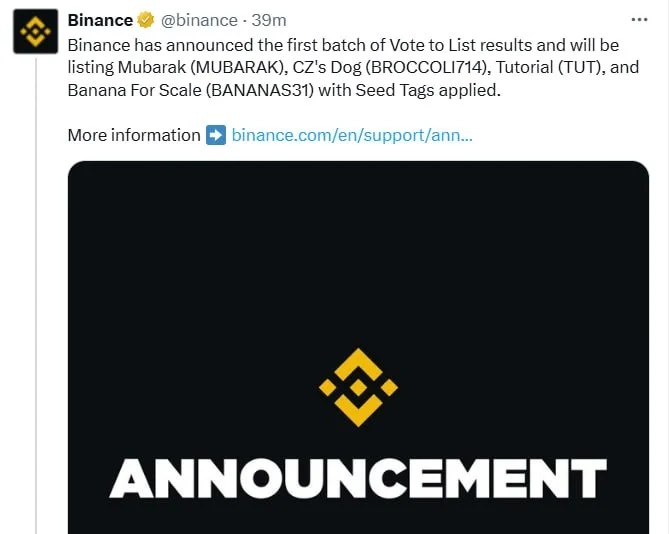Open the @binance handle link
Viewport: 670px width, 534px height.
(199, 20)
